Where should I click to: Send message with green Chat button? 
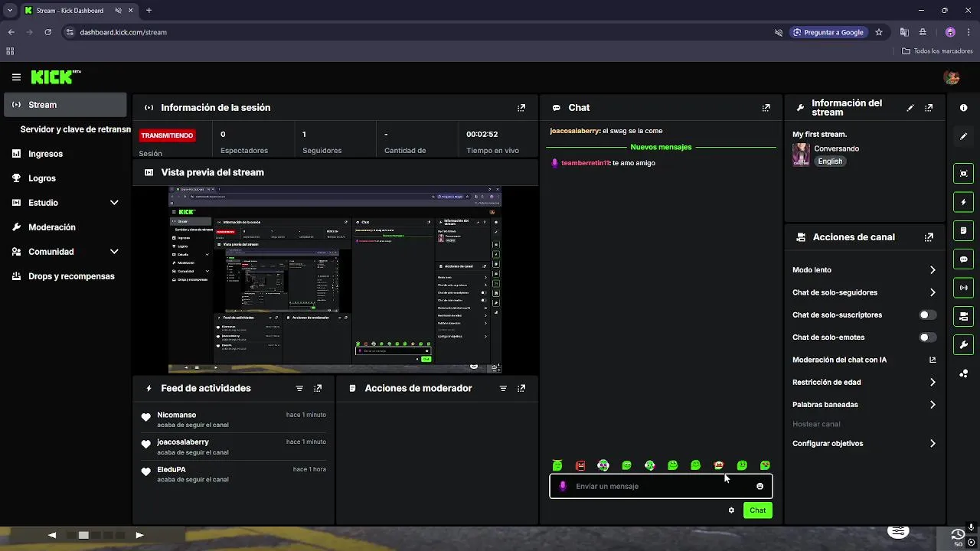click(757, 510)
